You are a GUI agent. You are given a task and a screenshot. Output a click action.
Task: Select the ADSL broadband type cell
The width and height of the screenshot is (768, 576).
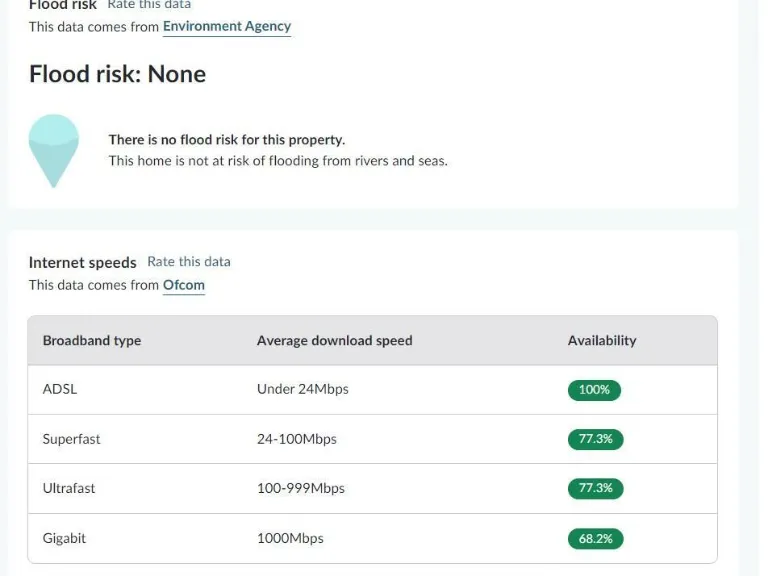[x=60, y=389]
